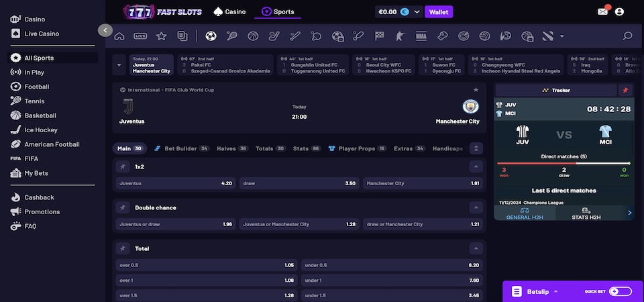Pin the Tracker widget
Screen dimensions: 644x302
point(625,91)
